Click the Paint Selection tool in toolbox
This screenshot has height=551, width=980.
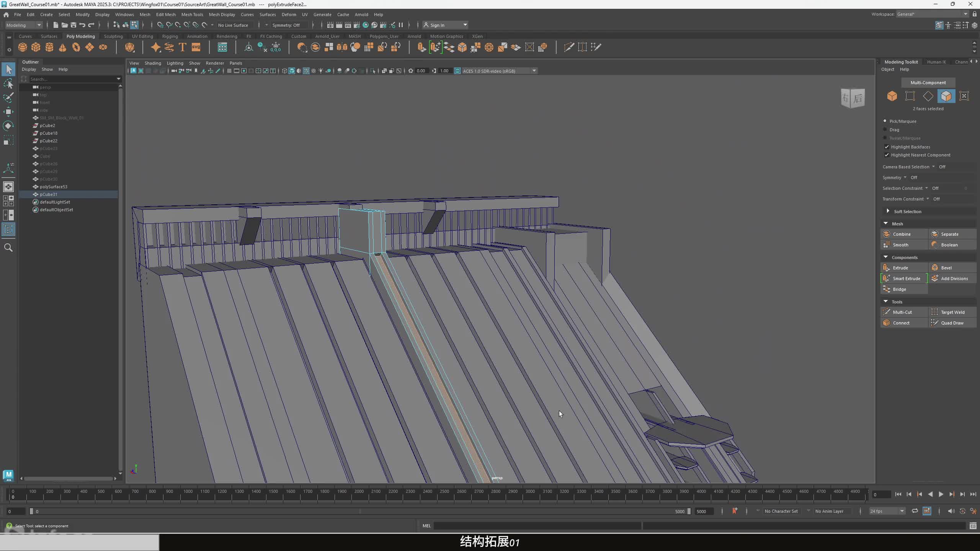coord(8,98)
